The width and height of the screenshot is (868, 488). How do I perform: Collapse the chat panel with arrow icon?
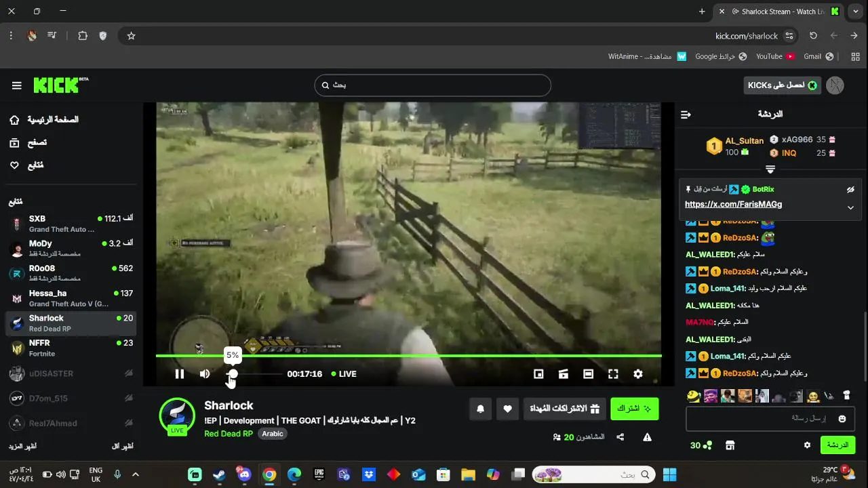(x=686, y=115)
